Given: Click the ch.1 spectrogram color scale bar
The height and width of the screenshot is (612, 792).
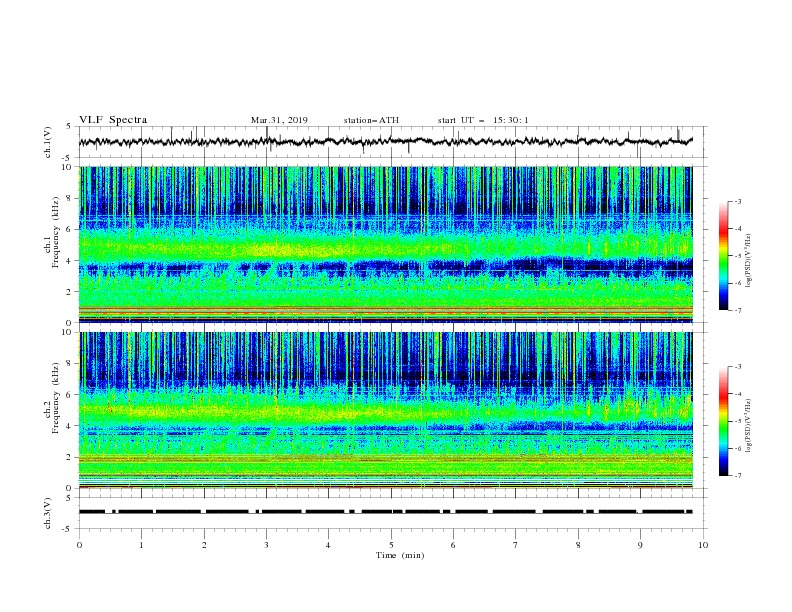Looking at the screenshot, I should (x=723, y=256).
